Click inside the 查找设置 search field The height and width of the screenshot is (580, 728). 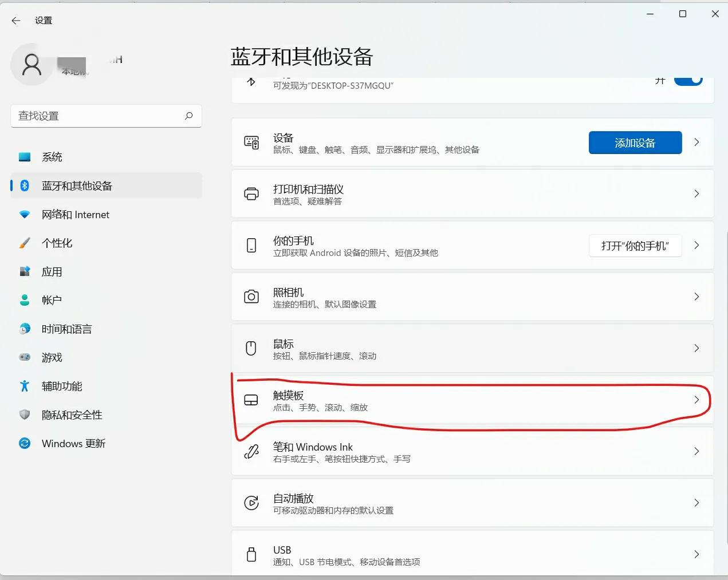pos(97,116)
